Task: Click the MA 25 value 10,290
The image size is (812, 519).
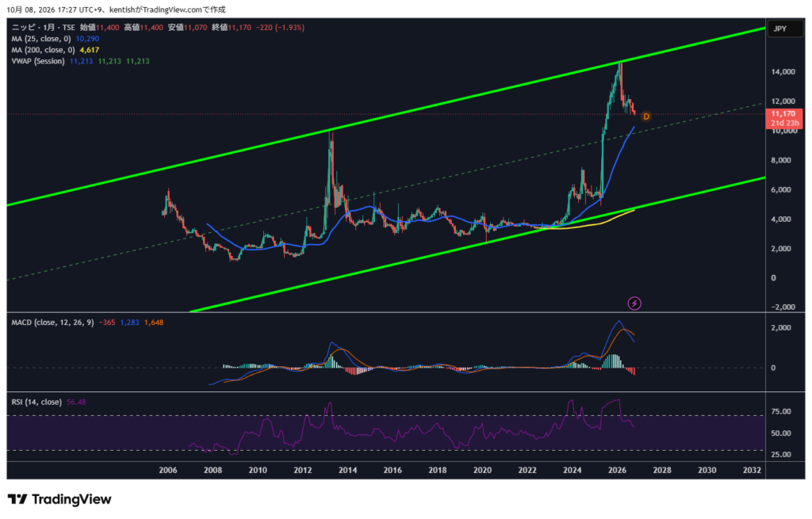Action: (87, 39)
